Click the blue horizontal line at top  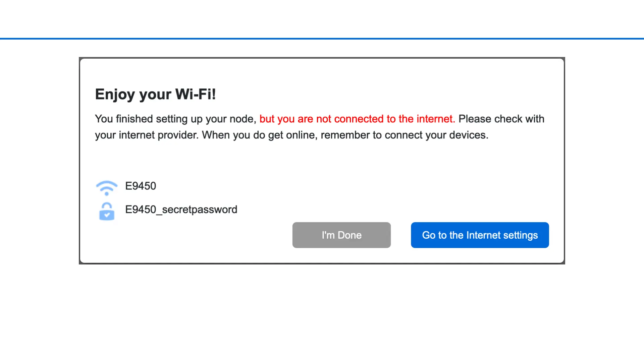(x=322, y=39)
